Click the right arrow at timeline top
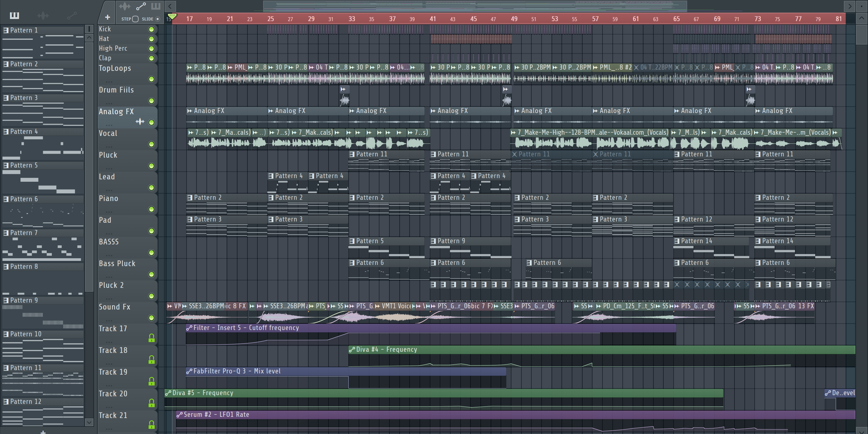868x434 pixels. [850, 6]
